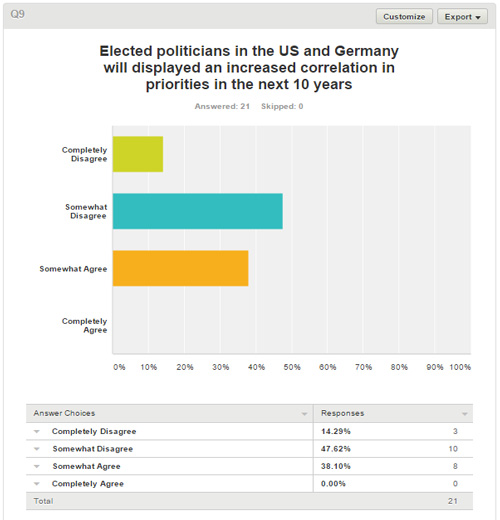This screenshot has height=520, width=500.
Task: Click the Answered: 21 count
Action: [222, 106]
